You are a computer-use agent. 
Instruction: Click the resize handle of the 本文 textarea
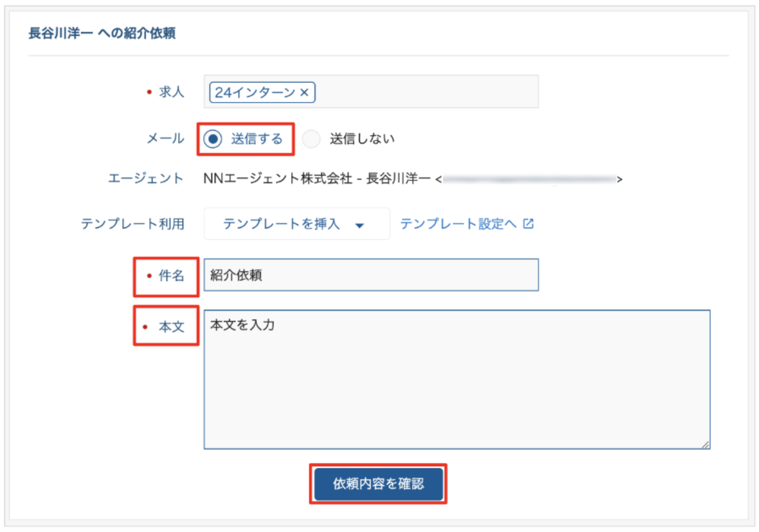pos(705,444)
